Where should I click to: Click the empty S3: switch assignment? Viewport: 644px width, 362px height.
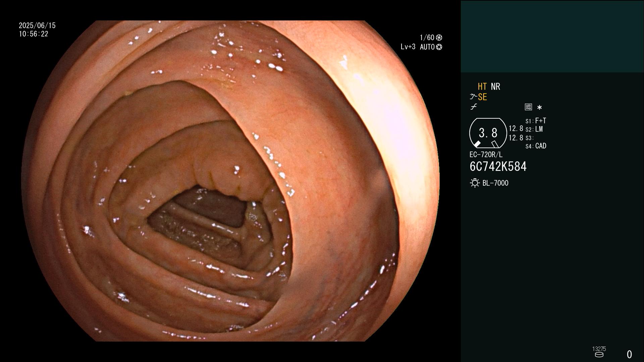pos(530,138)
